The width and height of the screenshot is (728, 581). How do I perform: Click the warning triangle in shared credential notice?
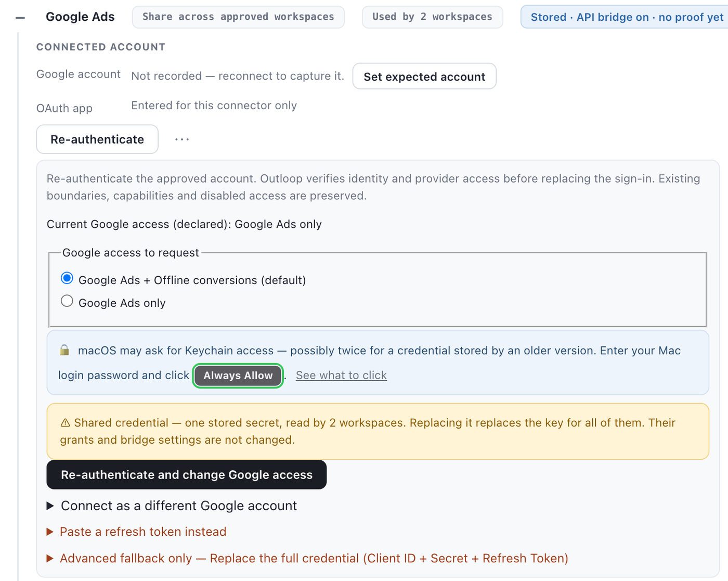pyautogui.click(x=65, y=423)
